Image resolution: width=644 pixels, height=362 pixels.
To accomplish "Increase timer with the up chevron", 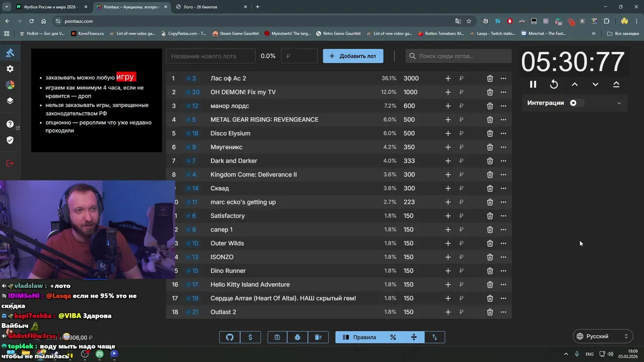I will click(575, 84).
